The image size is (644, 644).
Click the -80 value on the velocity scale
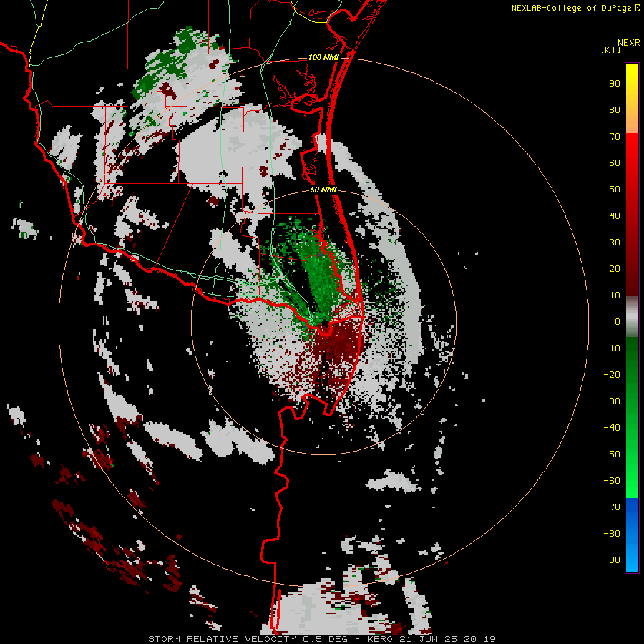point(612,534)
